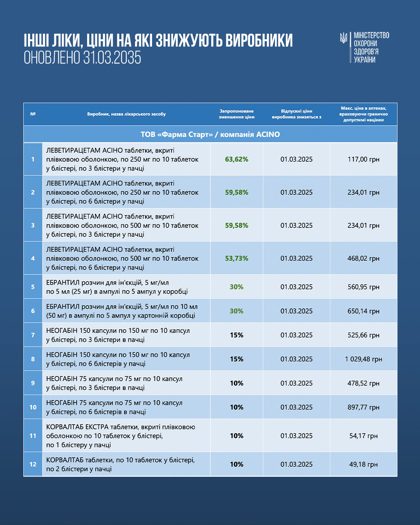
Task: Select the "ОНОВЛЕНО 31.03.2035" subtitle
Action: point(82,58)
